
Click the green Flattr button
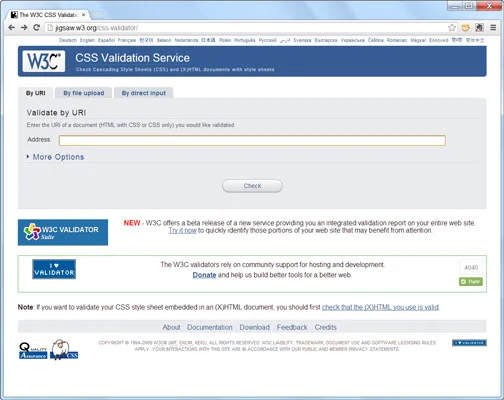pos(471,282)
